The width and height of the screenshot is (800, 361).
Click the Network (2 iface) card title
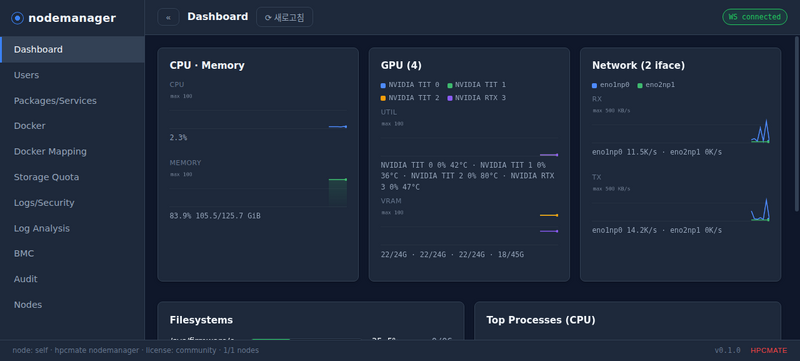(638, 65)
